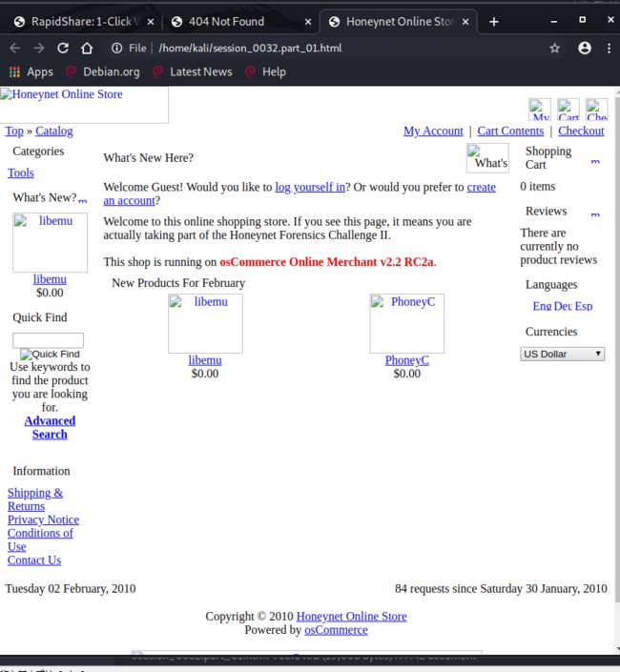Click the 'create an account' link

[x=481, y=187]
